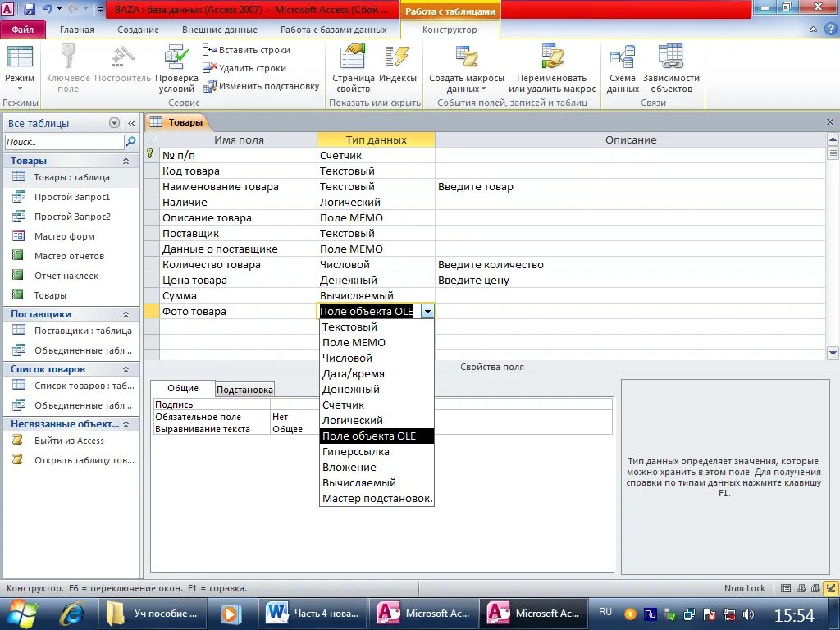Image resolution: width=840 pixels, height=630 pixels.
Task: Open the Все таблицы pane menu arrow
Action: click(x=114, y=123)
